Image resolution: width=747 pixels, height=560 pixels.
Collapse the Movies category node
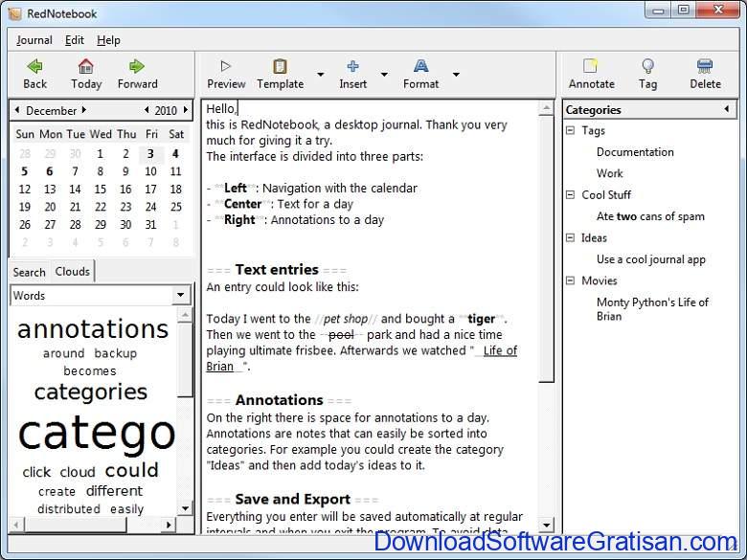(570, 280)
